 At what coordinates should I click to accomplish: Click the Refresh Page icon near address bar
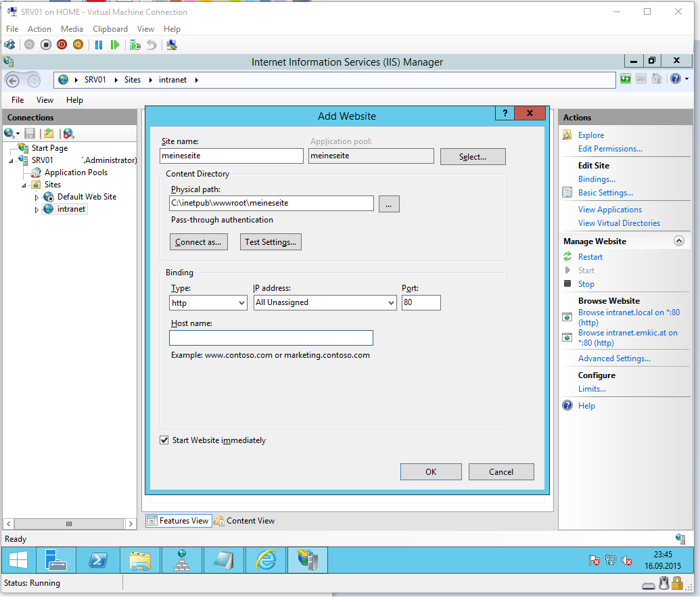pos(626,79)
